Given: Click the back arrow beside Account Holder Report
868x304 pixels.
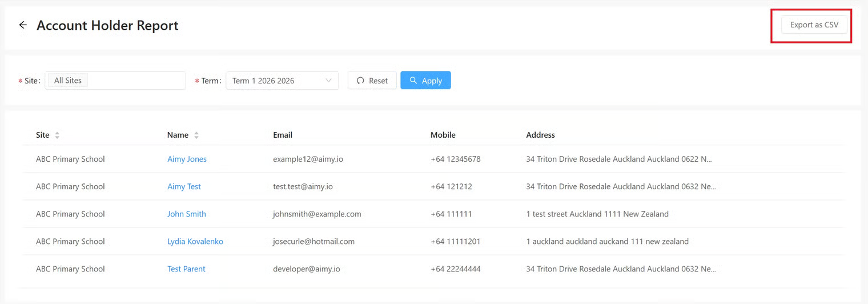Looking at the screenshot, I should [x=23, y=25].
